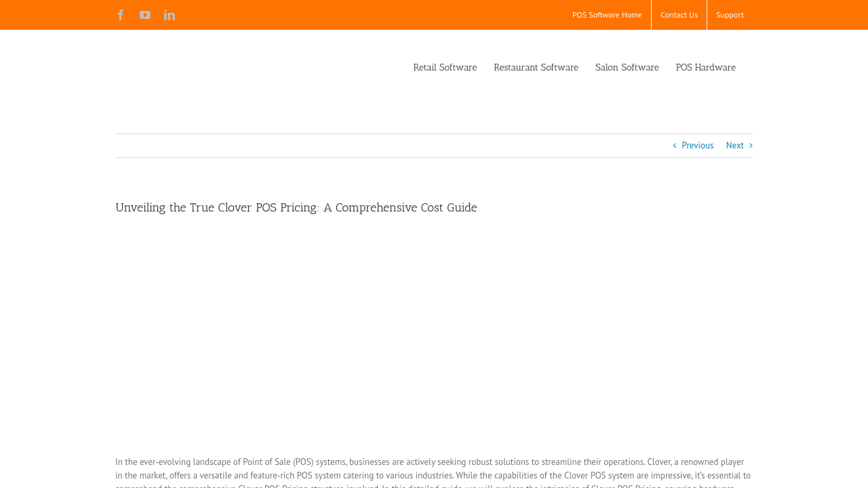This screenshot has width=868, height=488.
Task: Open the Restaurant Software menu
Action: tap(536, 68)
